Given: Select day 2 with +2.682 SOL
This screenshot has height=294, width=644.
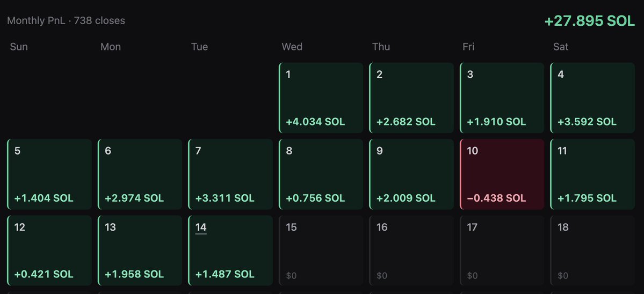Looking at the screenshot, I should tap(411, 98).
